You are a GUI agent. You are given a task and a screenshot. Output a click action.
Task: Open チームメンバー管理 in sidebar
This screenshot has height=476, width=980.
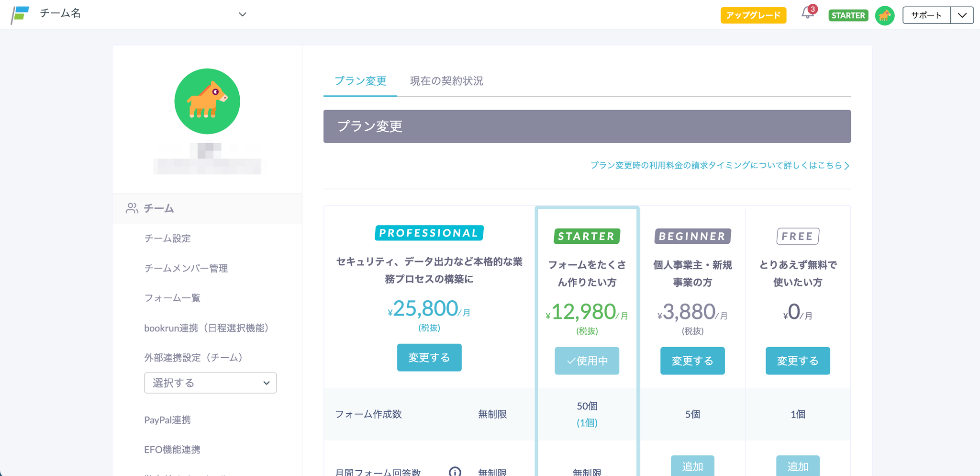point(186,268)
